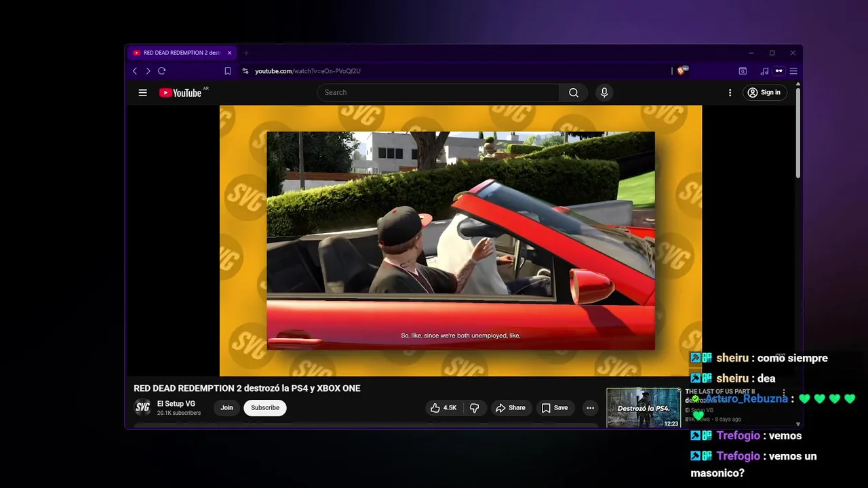Image resolution: width=868 pixels, height=488 pixels.
Task: Close the RED DEAD REDEMPTION 2 tab
Action: (x=229, y=53)
